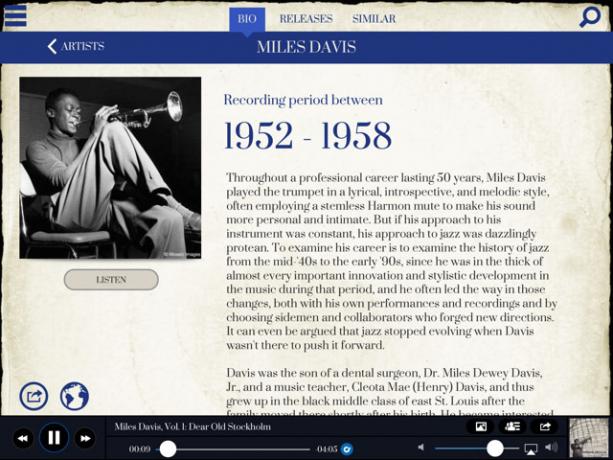Open the search magnifier icon
This screenshot has width=613, height=460.
[x=590, y=17]
